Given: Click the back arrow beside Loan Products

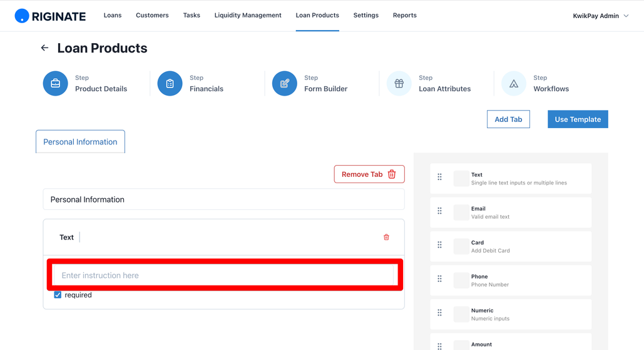Looking at the screenshot, I should [x=44, y=48].
